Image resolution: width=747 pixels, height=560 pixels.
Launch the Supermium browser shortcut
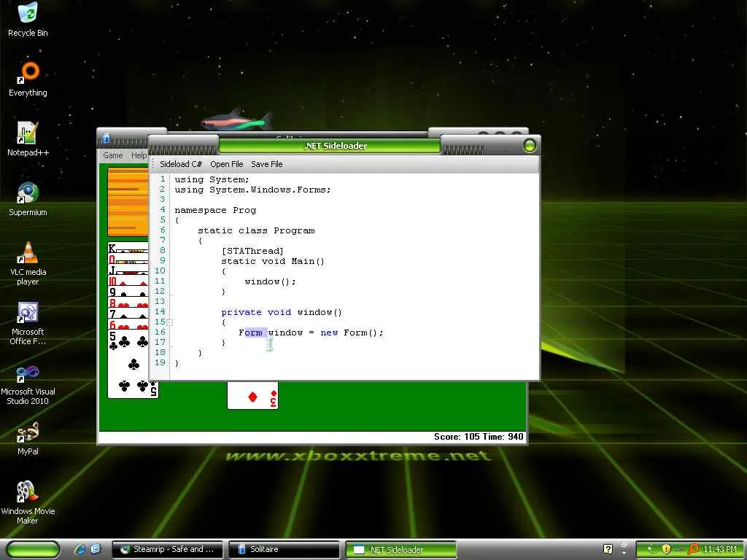[x=28, y=199]
